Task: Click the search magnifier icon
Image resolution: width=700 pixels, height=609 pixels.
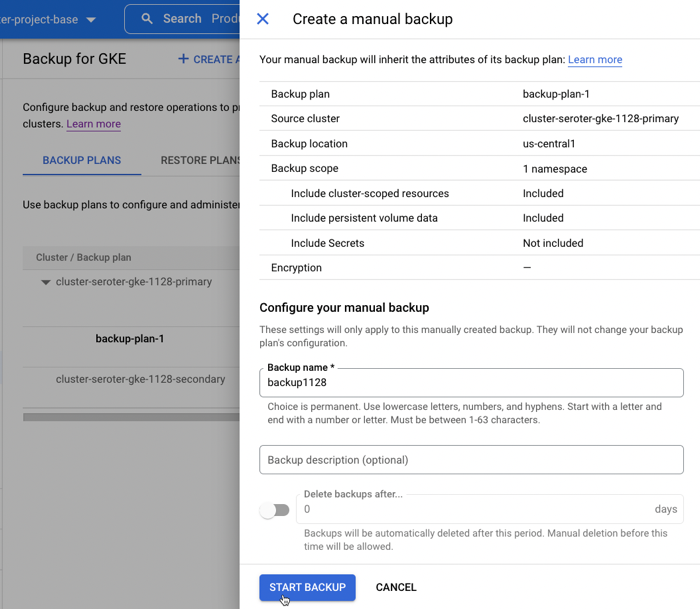Action: (x=147, y=19)
